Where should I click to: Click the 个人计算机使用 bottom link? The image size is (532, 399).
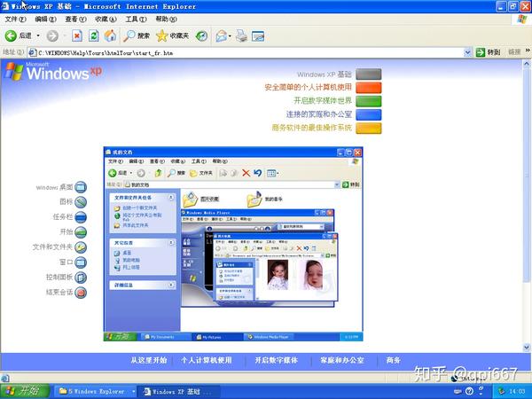(x=207, y=360)
